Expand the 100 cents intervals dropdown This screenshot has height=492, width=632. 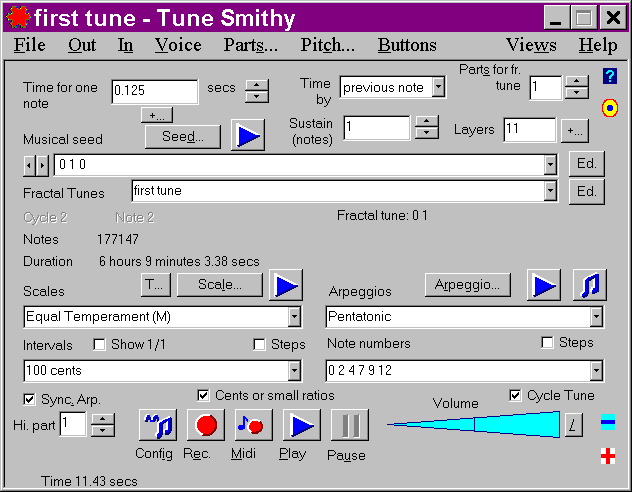click(x=294, y=371)
